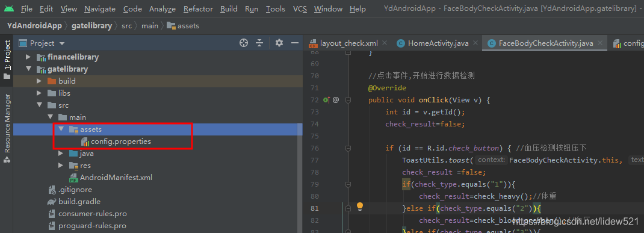Open the Build menu

click(229, 8)
